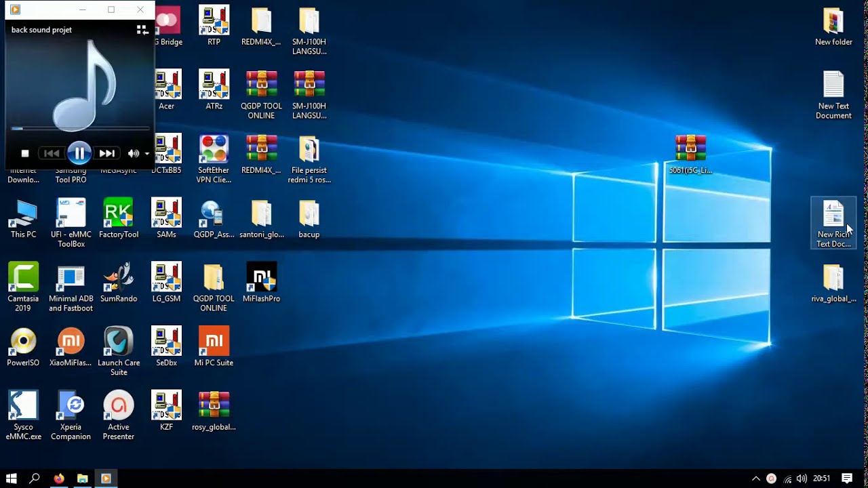Open Launch Care Suite shortcut
This screenshot has height=488, width=868.
(119, 352)
